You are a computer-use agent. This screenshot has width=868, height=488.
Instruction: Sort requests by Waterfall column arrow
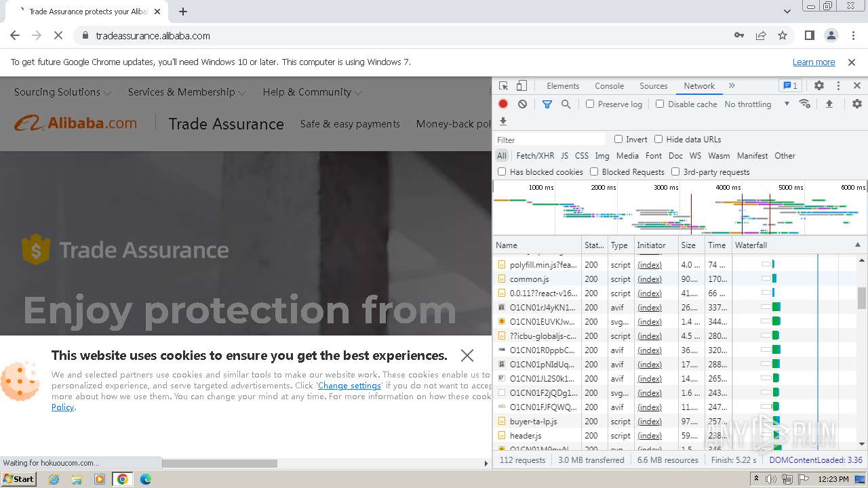coord(857,245)
